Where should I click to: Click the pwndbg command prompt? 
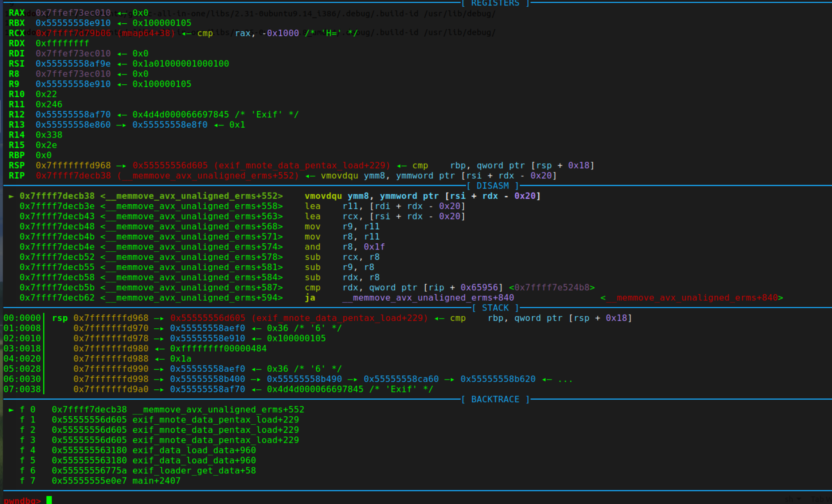22,500
